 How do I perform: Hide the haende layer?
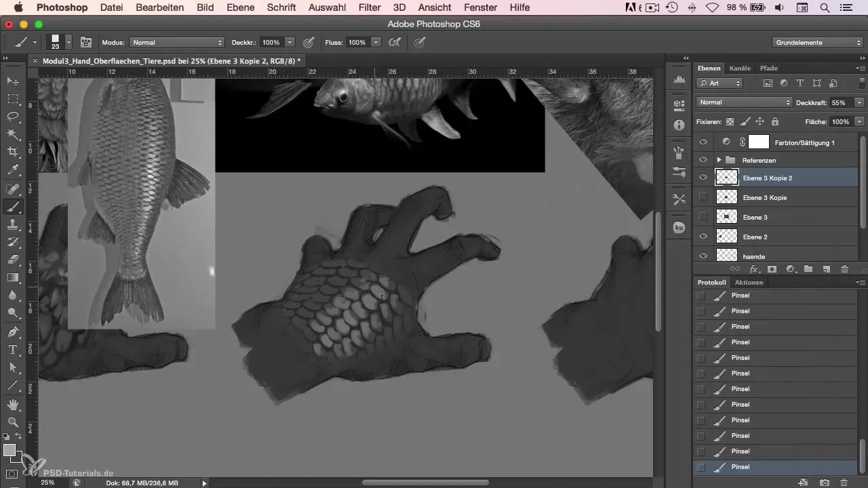click(703, 256)
